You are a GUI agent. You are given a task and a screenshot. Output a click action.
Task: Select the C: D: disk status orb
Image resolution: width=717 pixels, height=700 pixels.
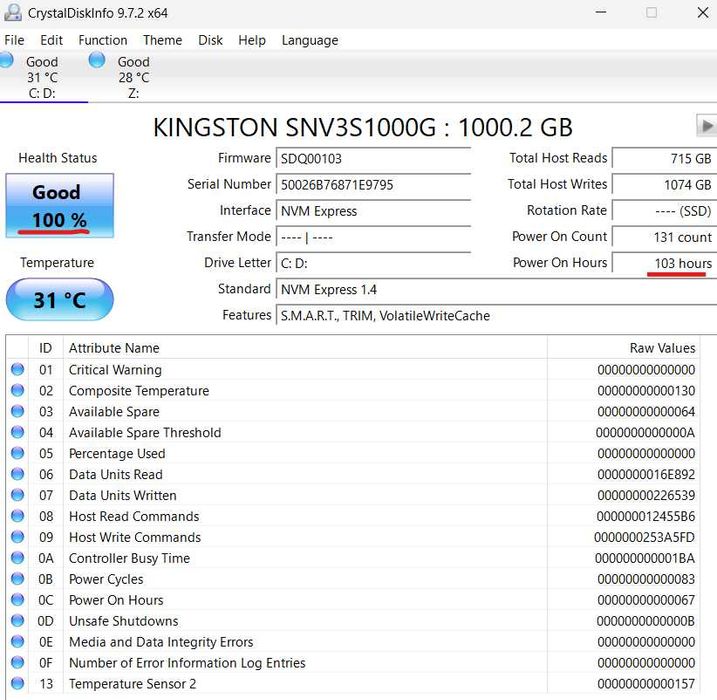[7, 61]
